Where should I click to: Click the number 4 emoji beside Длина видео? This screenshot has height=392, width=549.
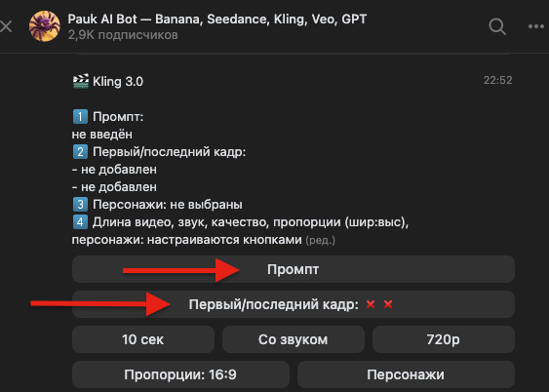(x=80, y=222)
